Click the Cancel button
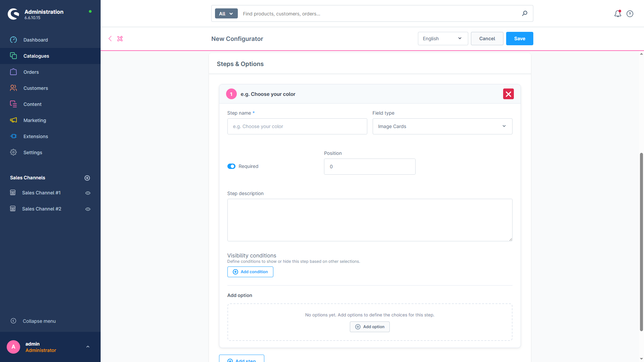644x362 pixels. click(x=487, y=39)
